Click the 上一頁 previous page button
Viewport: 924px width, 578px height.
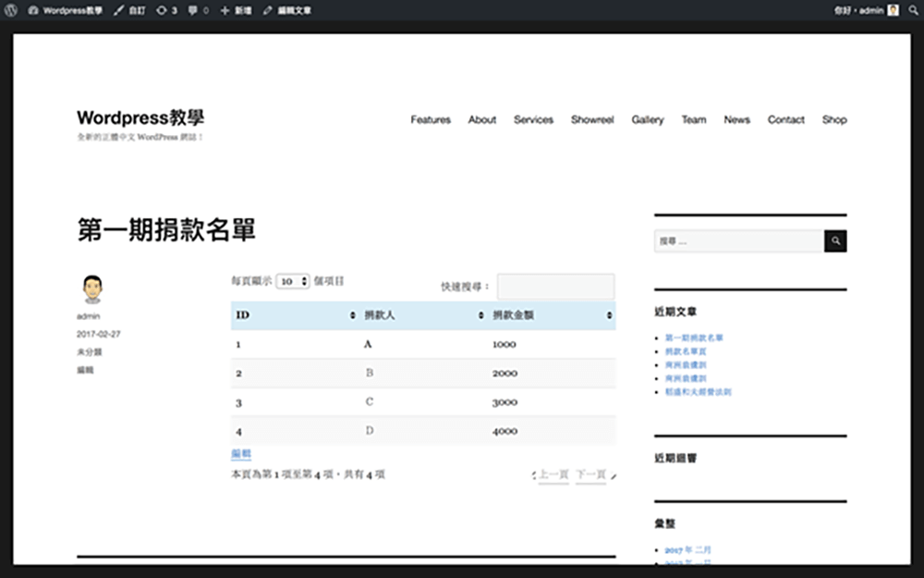point(553,474)
